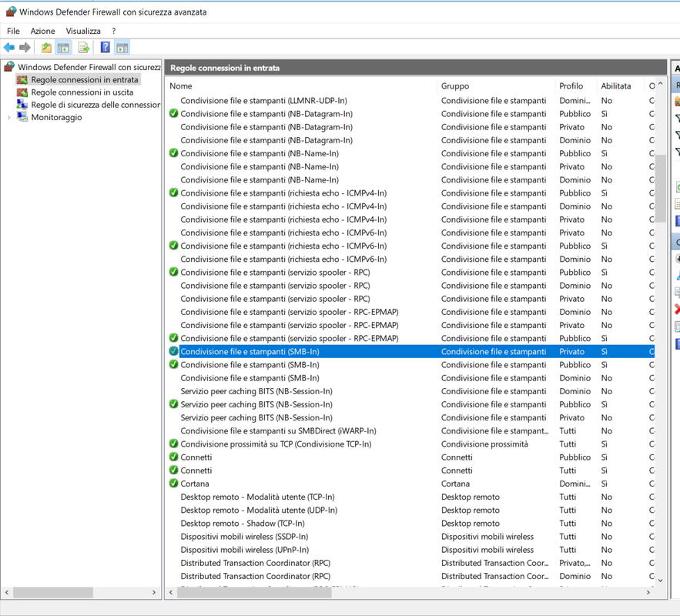Click the rules list horizontal scrollbar right arrow
This screenshot has width=680, height=616.
(x=648, y=592)
